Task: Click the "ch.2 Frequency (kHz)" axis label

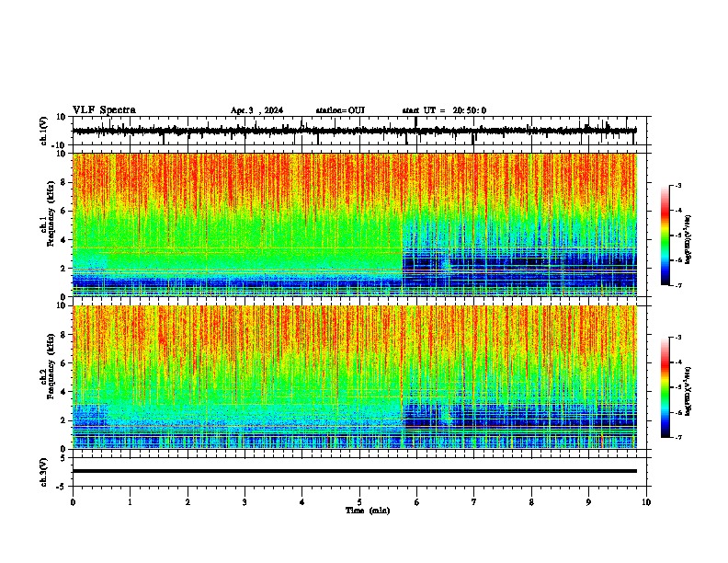Action: (x=50, y=366)
